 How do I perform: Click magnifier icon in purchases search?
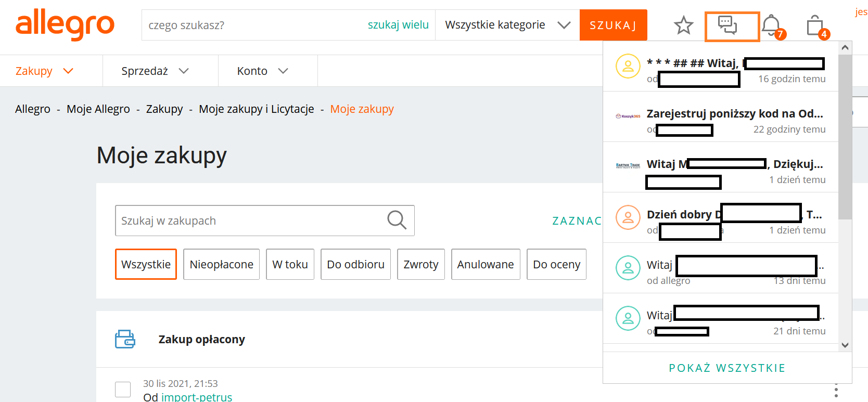click(397, 220)
